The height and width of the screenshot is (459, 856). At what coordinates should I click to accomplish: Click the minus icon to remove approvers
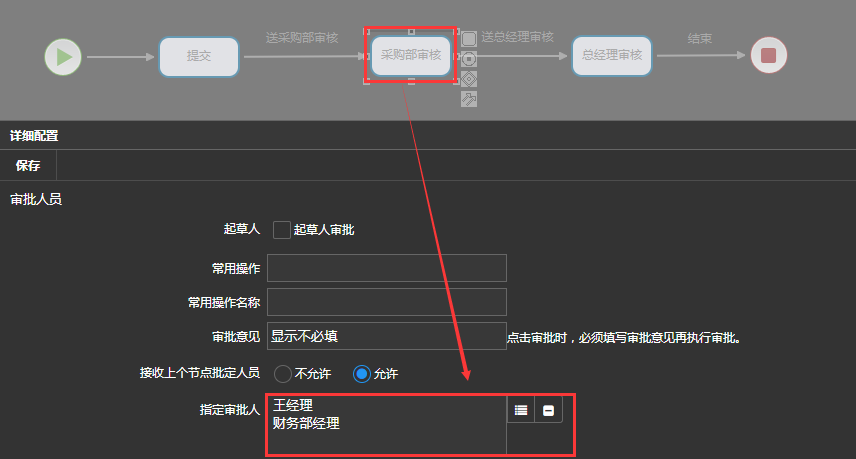tap(548, 410)
